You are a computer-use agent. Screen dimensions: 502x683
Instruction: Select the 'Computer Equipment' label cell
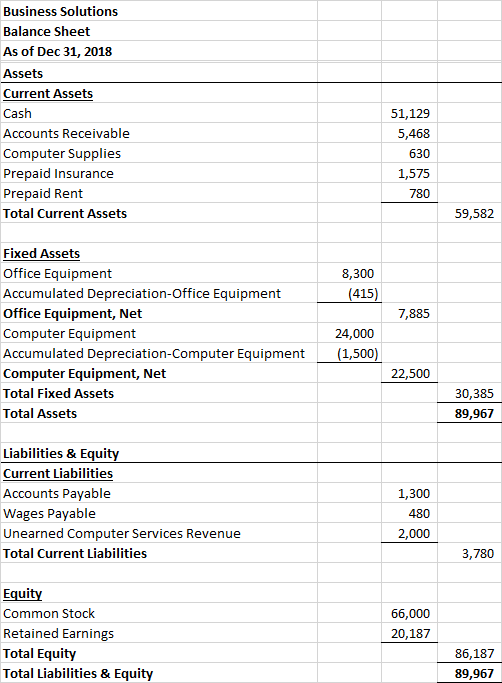pos(69,334)
